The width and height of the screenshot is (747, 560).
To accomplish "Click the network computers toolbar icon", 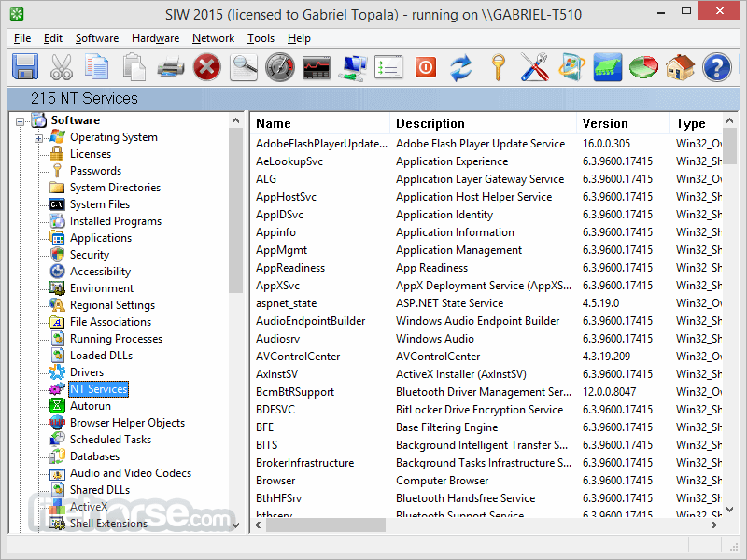I will 353,67.
